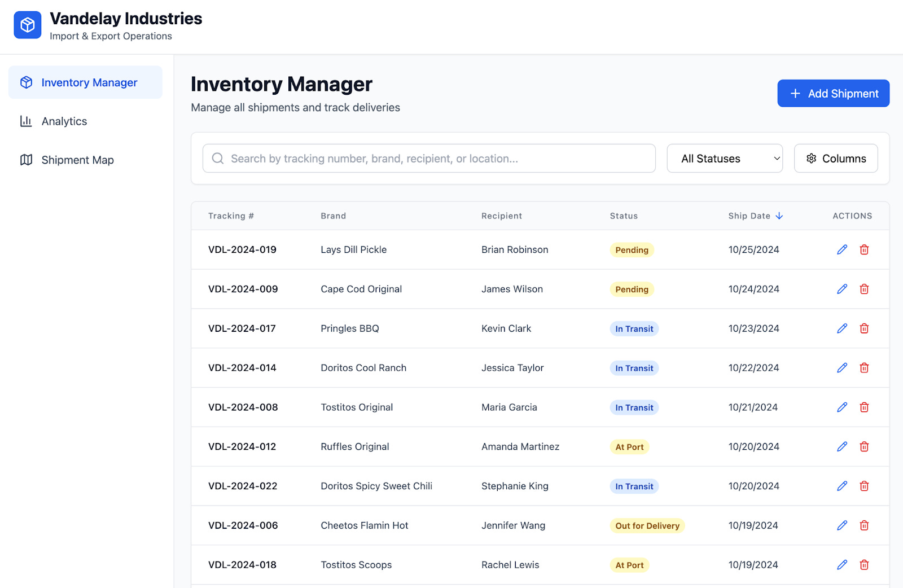
Task: Edit the Pringles BBQ shipment row
Action: coord(842,328)
